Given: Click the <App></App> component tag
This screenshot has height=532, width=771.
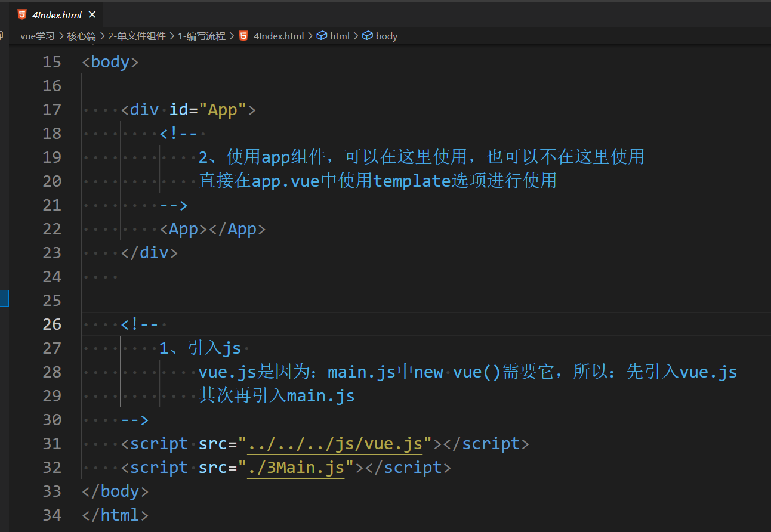Looking at the screenshot, I should [x=212, y=229].
